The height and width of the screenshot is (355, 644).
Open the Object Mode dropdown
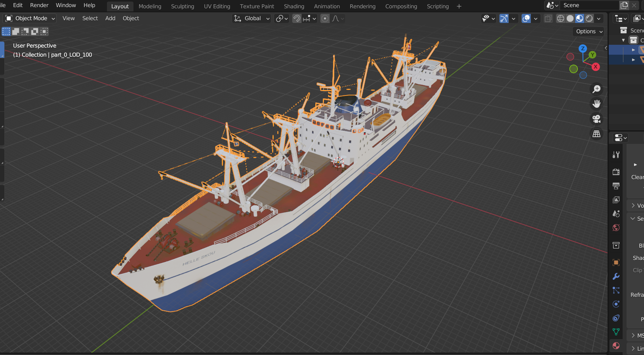(x=30, y=18)
